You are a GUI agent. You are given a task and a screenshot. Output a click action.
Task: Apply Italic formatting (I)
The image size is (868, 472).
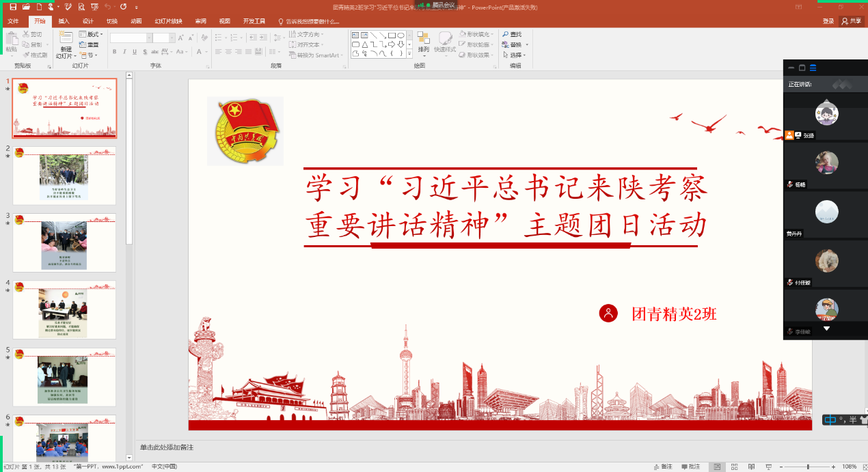124,52
